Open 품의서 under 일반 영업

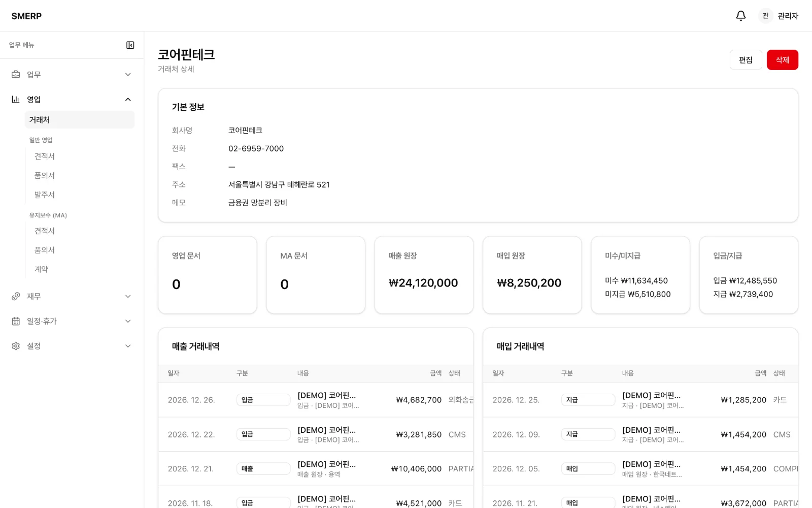coord(45,176)
